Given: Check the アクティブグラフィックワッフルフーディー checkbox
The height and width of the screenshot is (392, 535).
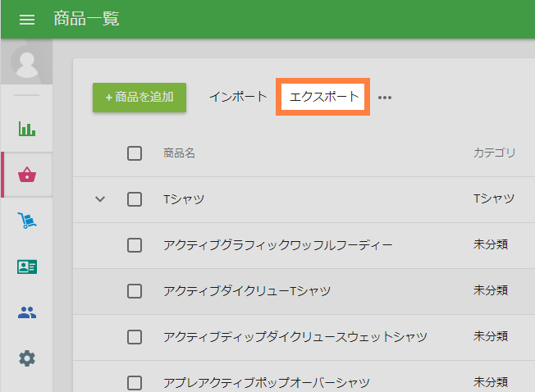Looking at the screenshot, I should point(135,245).
